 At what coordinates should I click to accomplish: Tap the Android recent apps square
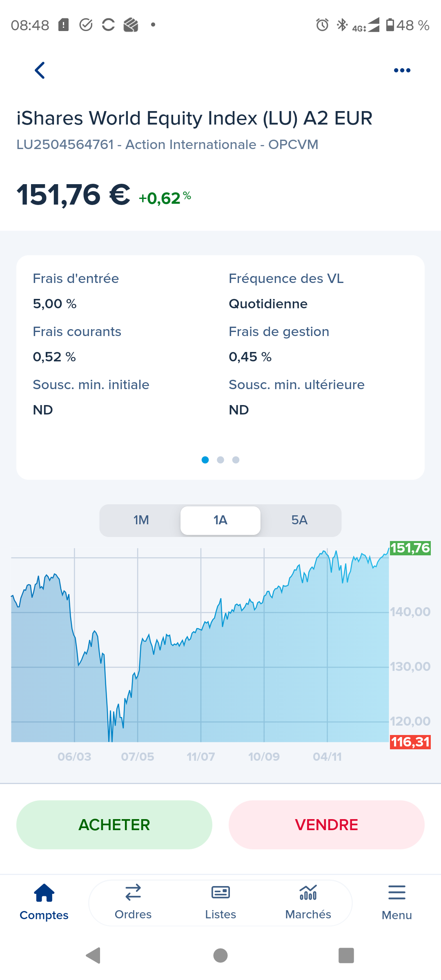pyautogui.click(x=346, y=955)
